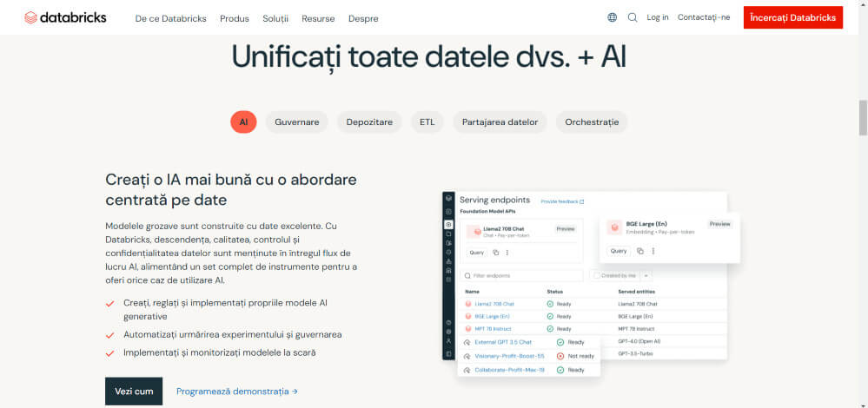
Task: Click the highlighted Serving icon in the preview sidebar
Action: point(448,225)
